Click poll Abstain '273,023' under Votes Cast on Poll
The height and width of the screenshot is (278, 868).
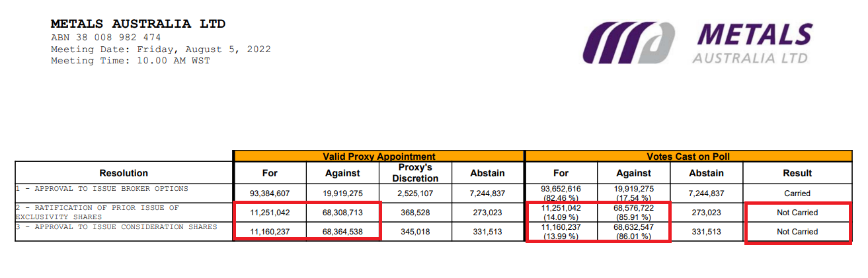click(706, 213)
